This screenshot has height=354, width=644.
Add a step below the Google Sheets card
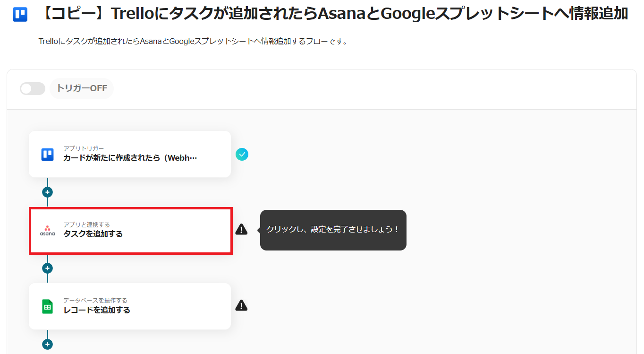47,344
